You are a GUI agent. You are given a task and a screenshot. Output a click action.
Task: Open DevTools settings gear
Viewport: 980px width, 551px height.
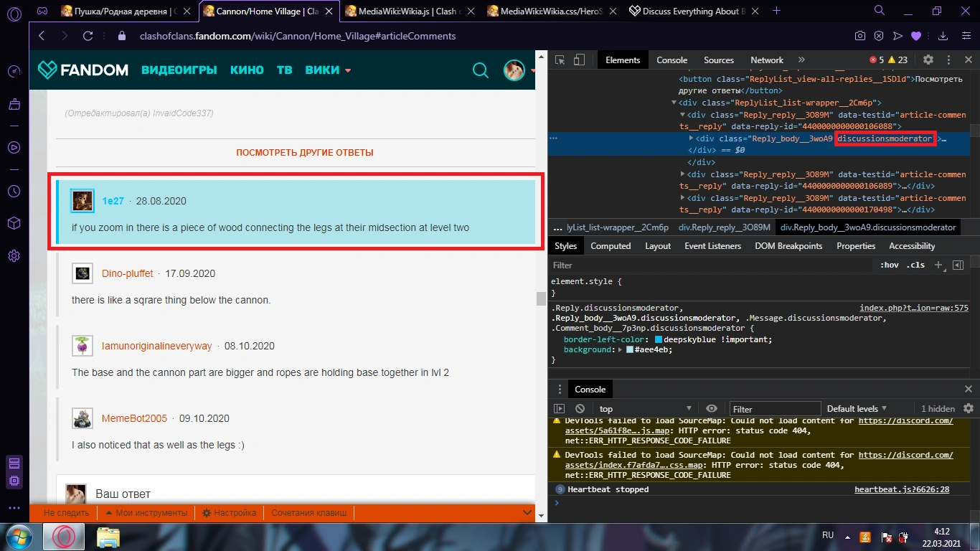point(928,60)
